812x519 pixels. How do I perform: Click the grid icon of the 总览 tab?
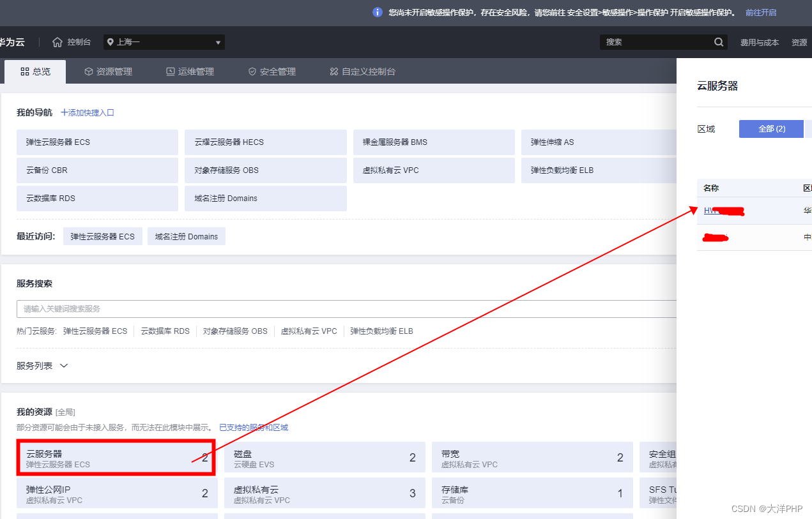25,71
